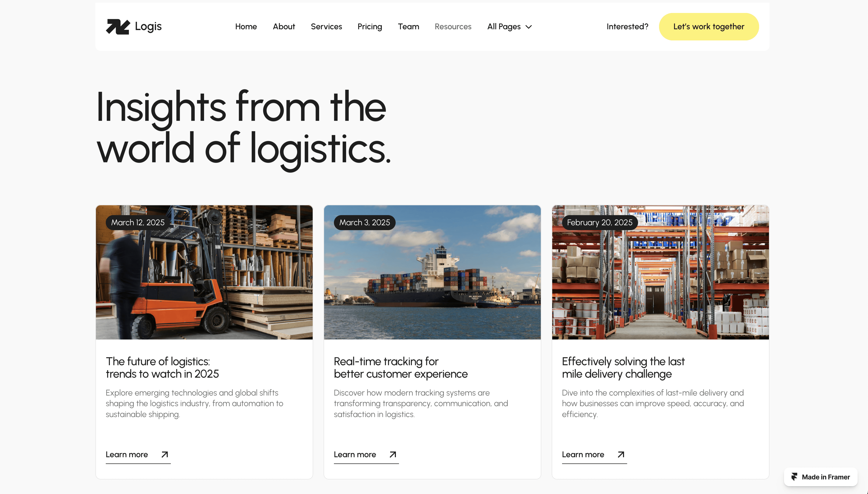
Task: Expand the All Pages chevron
Action: click(x=528, y=27)
